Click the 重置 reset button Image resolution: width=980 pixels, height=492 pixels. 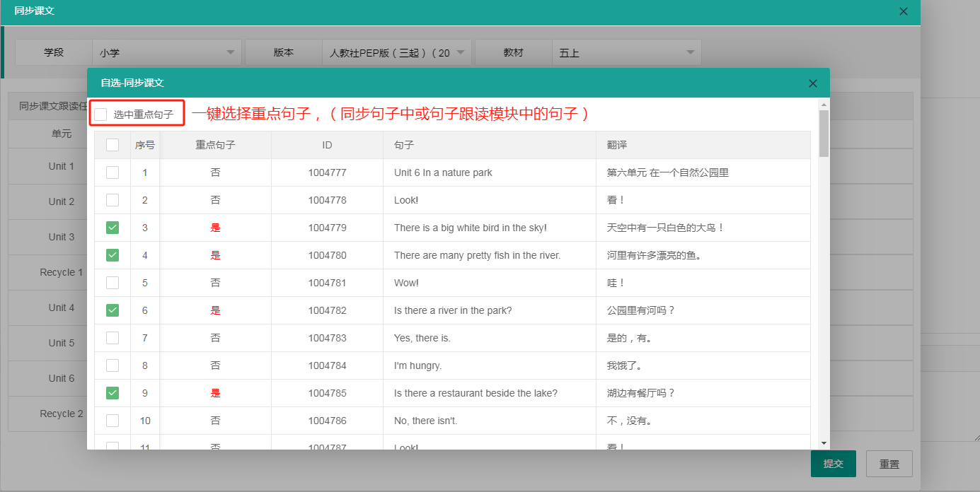tap(889, 464)
